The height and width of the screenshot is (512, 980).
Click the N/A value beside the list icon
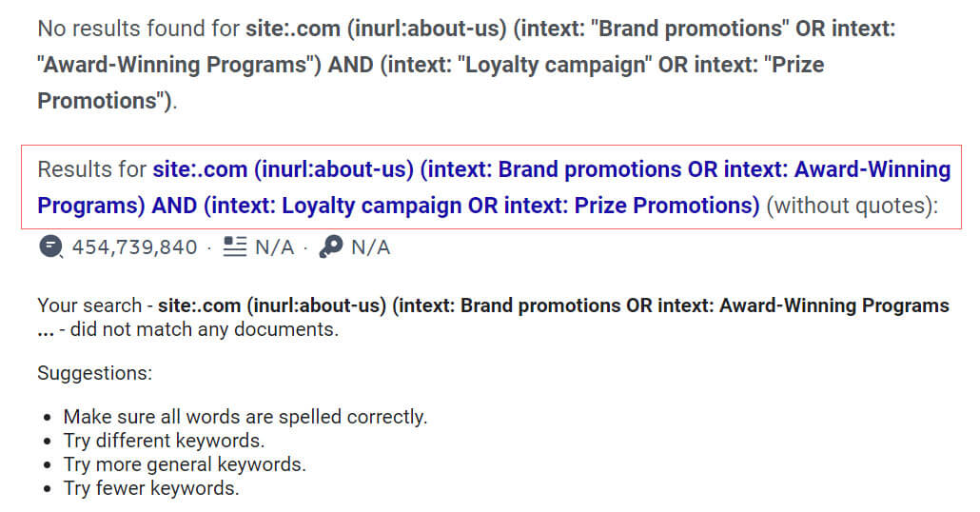[x=274, y=247]
